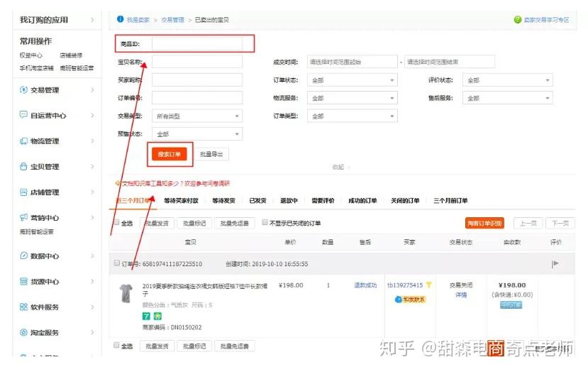Click the 成交时间 end date field
This screenshot has width=588, height=372.
449,62
